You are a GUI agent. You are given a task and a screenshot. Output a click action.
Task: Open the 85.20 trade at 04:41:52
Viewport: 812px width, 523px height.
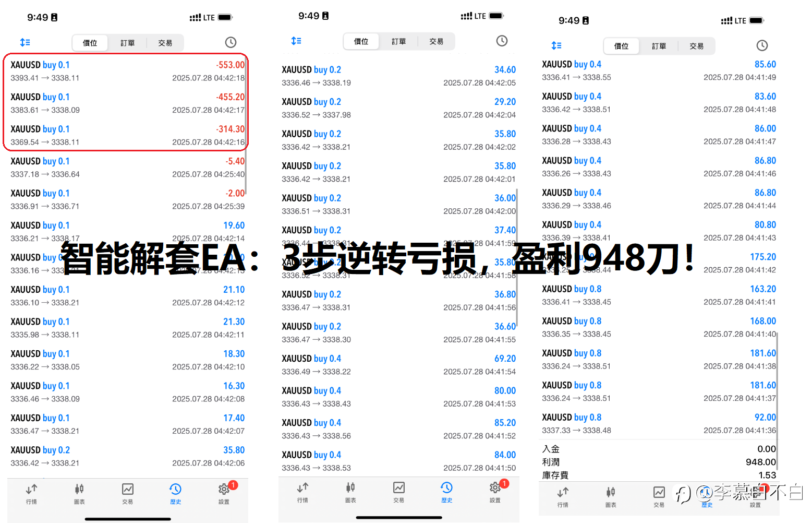398,429
